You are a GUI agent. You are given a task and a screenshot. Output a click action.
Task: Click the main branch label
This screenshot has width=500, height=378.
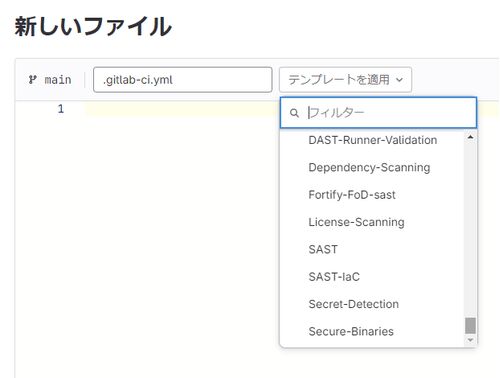pyautogui.click(x=58, y=80)
